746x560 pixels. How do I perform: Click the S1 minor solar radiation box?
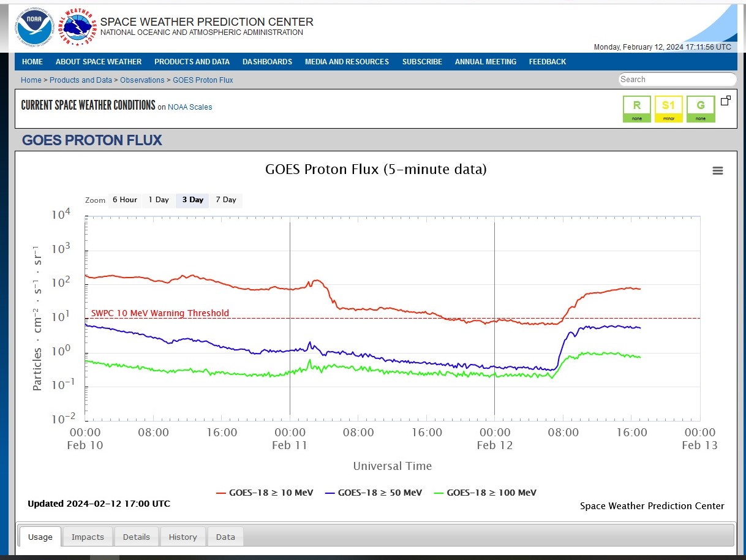coord(669,109)
